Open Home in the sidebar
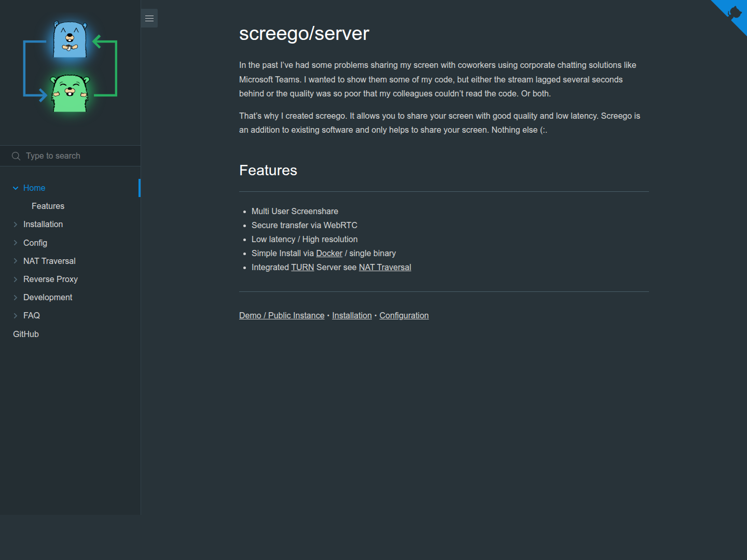747x560 pixels. (x=34, y=188)
